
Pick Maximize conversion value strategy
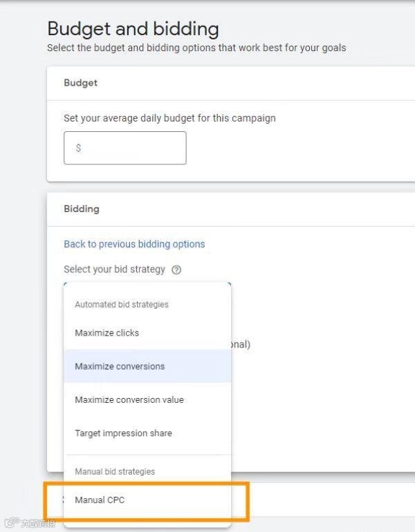[x=129, y=400]
